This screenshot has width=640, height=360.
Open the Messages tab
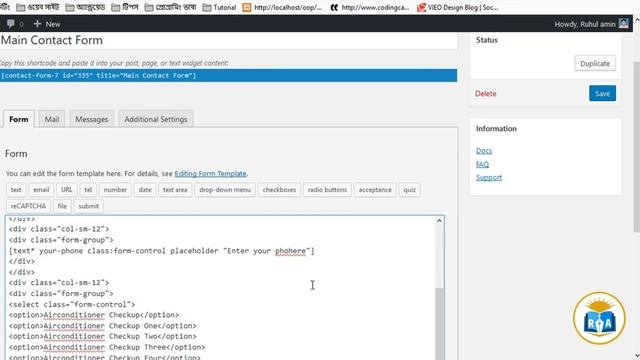[91, 119]
